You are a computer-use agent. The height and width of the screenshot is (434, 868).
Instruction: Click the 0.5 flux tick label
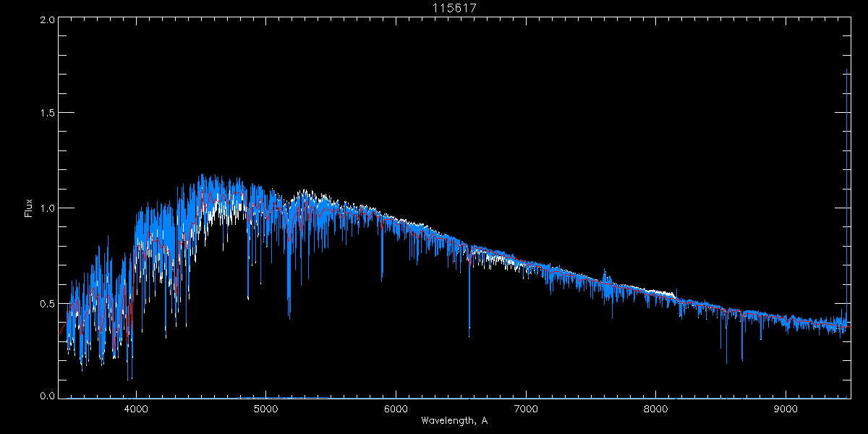(x=46, y=303)
